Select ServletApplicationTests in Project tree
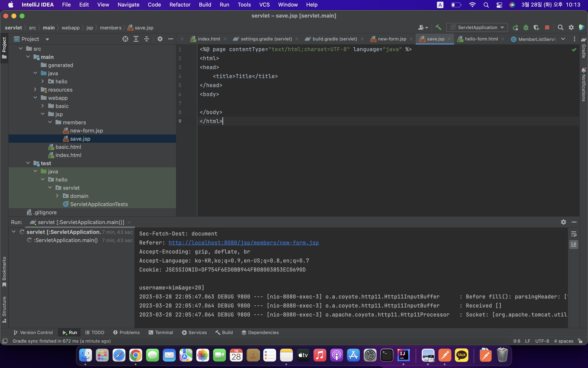 (99, 204)
